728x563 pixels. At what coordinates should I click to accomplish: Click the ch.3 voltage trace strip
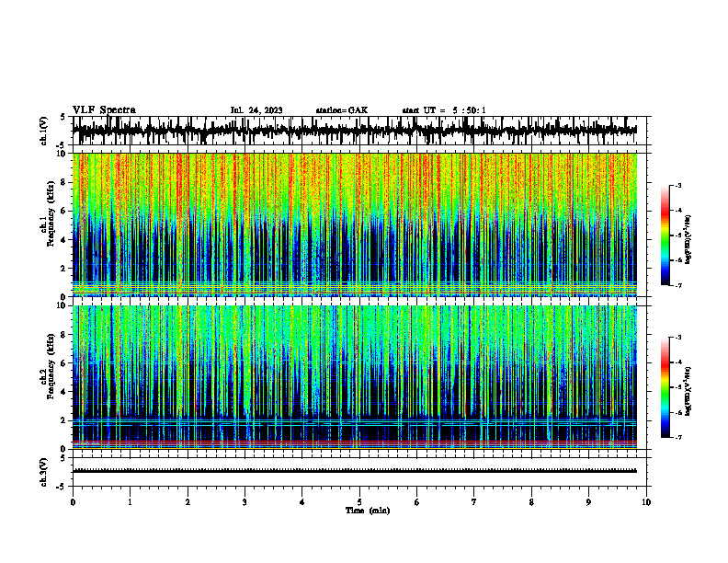tap(359, 472)
